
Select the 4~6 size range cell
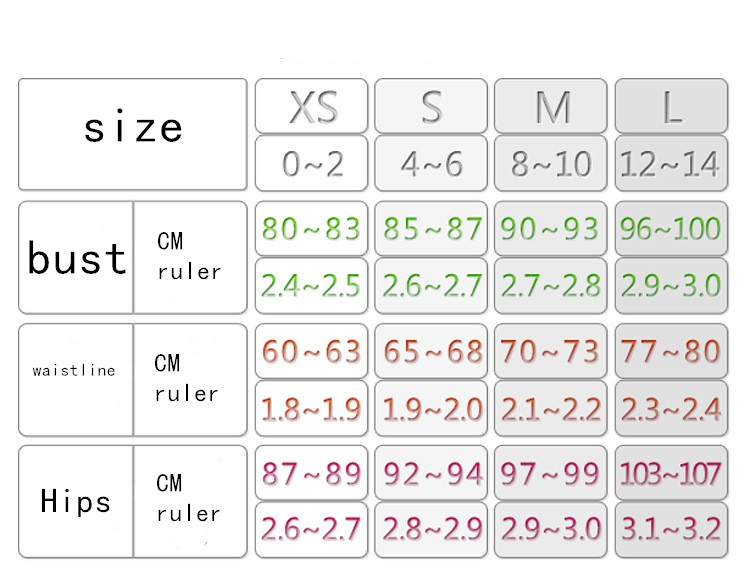[x=431, y=163]
